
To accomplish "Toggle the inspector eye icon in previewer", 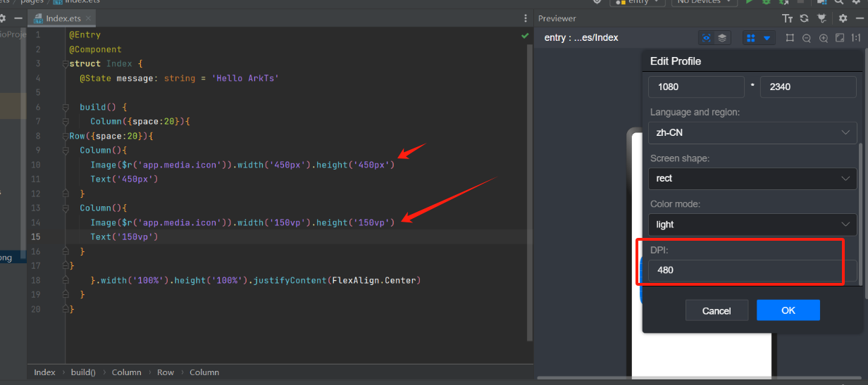I will (x=706, y=38).
